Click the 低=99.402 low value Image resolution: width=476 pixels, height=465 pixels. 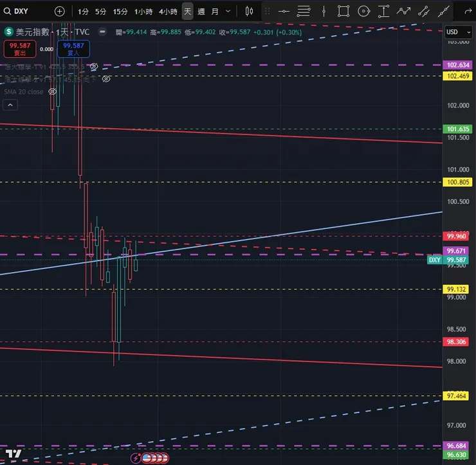pyautogui.click(x=200, y=32)
